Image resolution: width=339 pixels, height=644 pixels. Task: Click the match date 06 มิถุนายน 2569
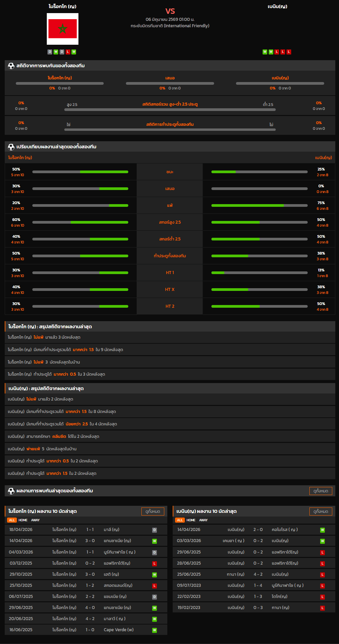(170, 20)
